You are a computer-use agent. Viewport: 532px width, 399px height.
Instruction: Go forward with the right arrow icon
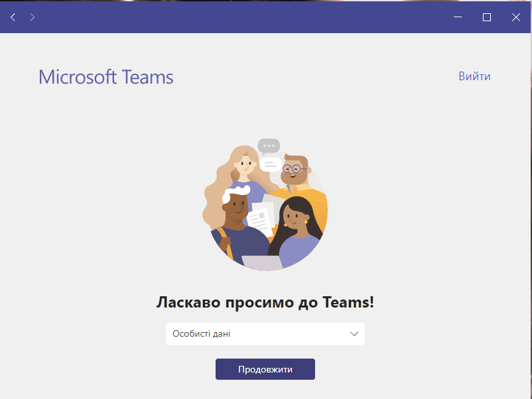coord(33,17)
